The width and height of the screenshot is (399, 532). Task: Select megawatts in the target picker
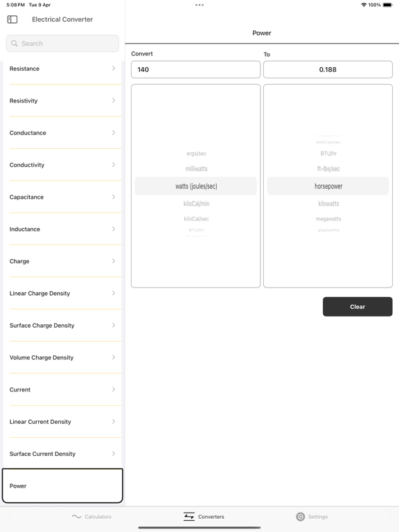click(328, 219)
